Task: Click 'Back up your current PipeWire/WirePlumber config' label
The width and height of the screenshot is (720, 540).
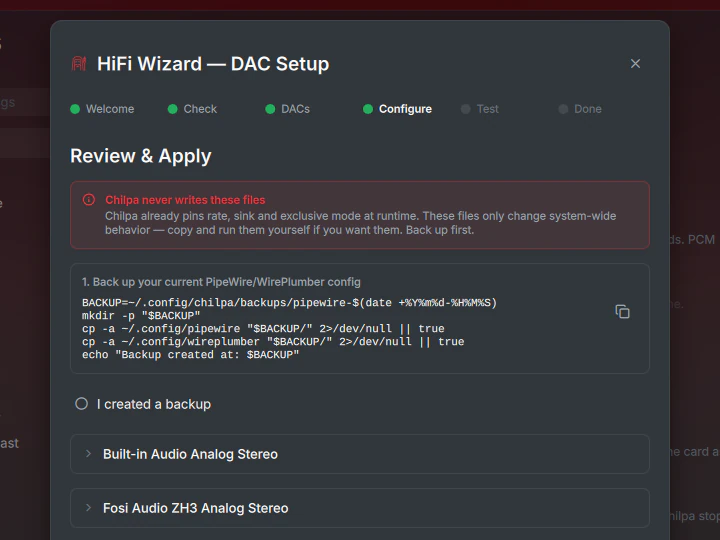Action: (x=221, y=282)
